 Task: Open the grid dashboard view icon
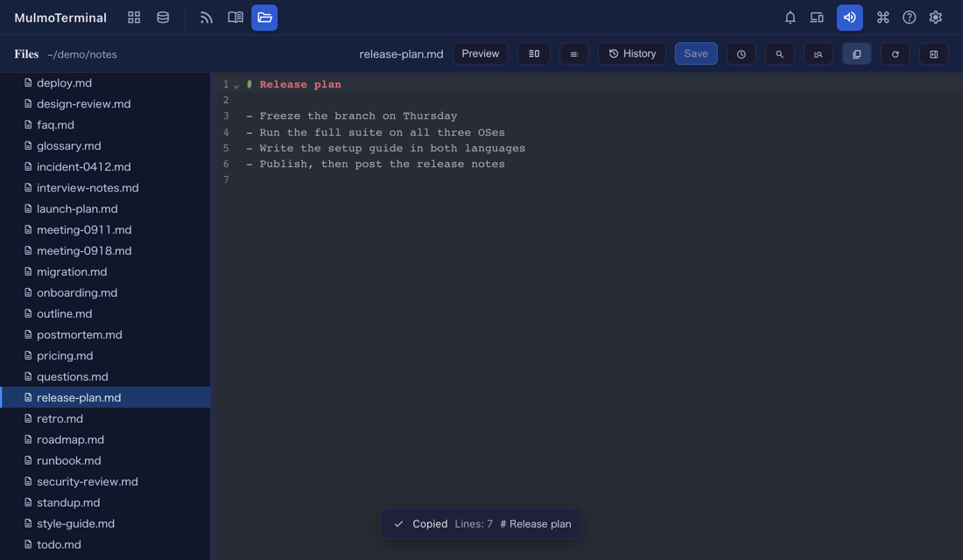coord(134,17)
